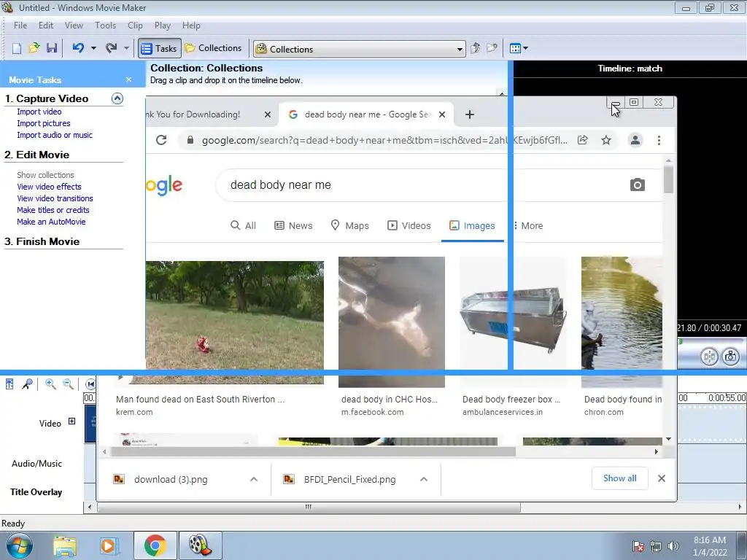Screen dimensions: 747x560
Task: Click Chrome vertical scrollbar thumb
Action: point(668,179)
